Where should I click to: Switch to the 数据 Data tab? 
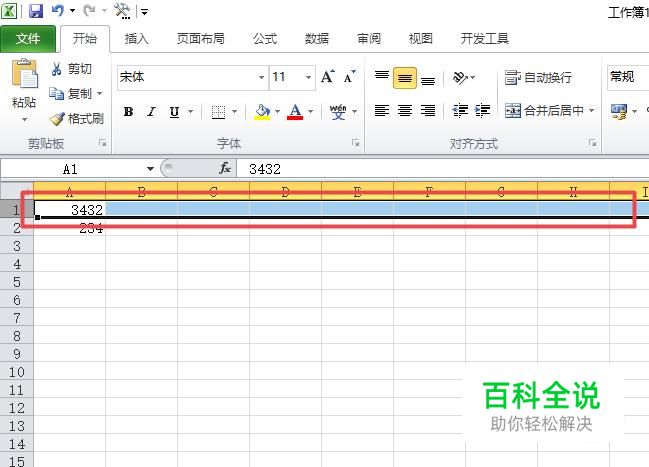click(x=317, y=39)
